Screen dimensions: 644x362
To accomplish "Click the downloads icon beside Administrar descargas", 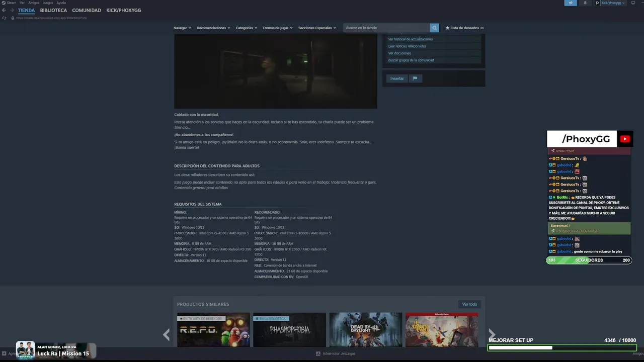I will tap(318, 353).
